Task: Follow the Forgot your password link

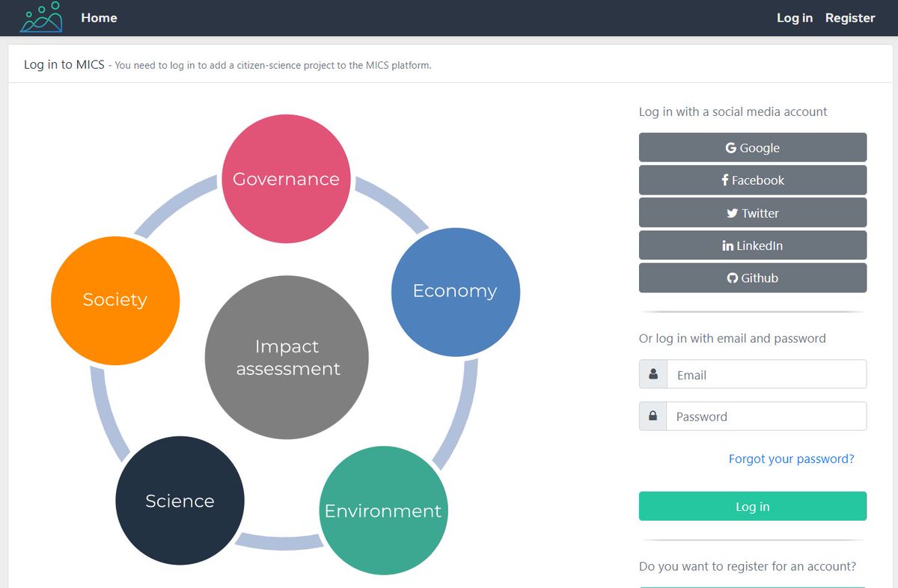Action: pos(792,459)
